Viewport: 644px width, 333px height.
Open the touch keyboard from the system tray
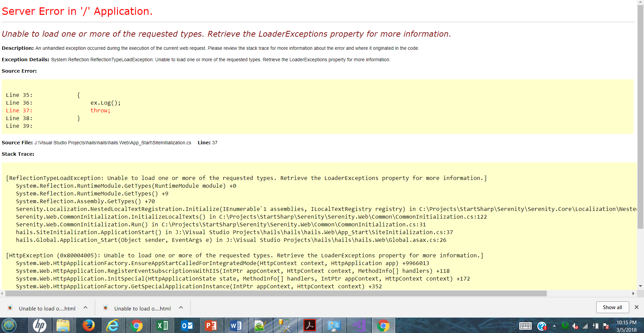click(526, 326)
